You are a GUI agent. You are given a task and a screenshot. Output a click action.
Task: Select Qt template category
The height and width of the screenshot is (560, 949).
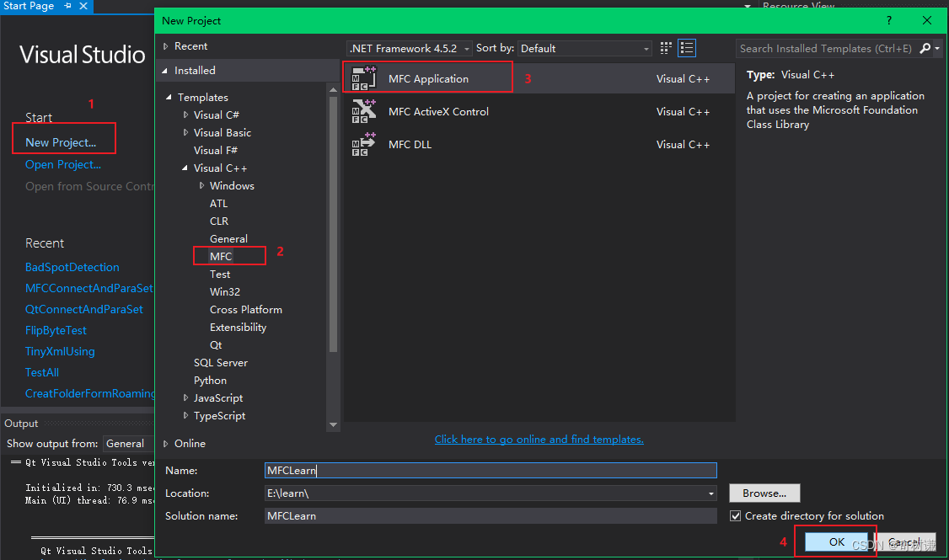tap(216, 344)
